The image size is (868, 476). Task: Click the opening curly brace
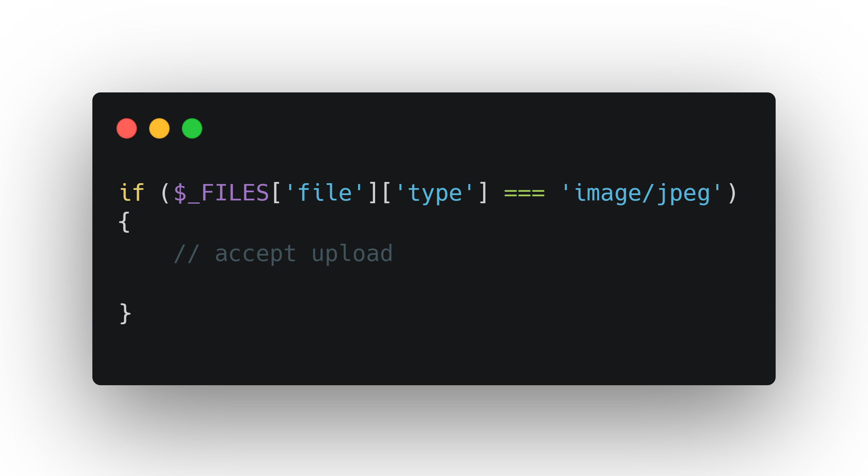coord(125,222)
